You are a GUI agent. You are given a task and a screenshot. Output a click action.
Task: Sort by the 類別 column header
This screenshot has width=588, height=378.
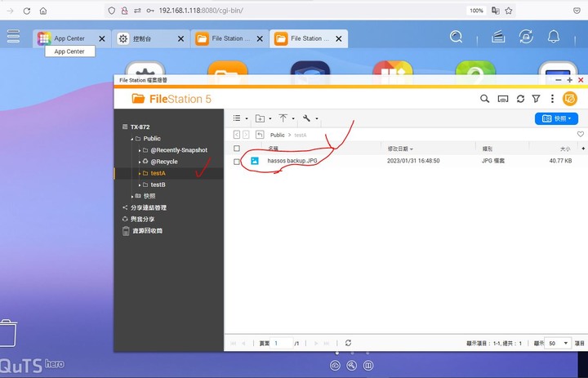point(488,149)
